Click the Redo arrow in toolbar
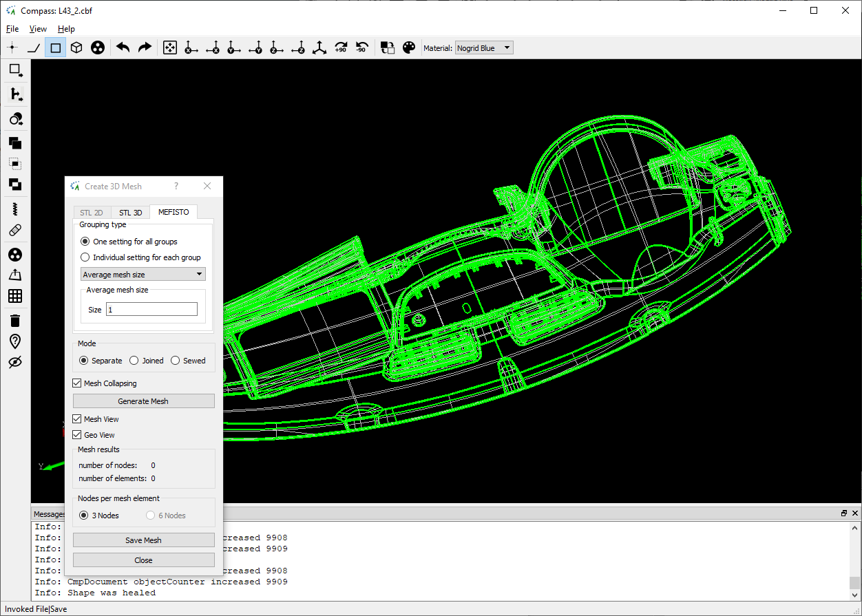 145,47
